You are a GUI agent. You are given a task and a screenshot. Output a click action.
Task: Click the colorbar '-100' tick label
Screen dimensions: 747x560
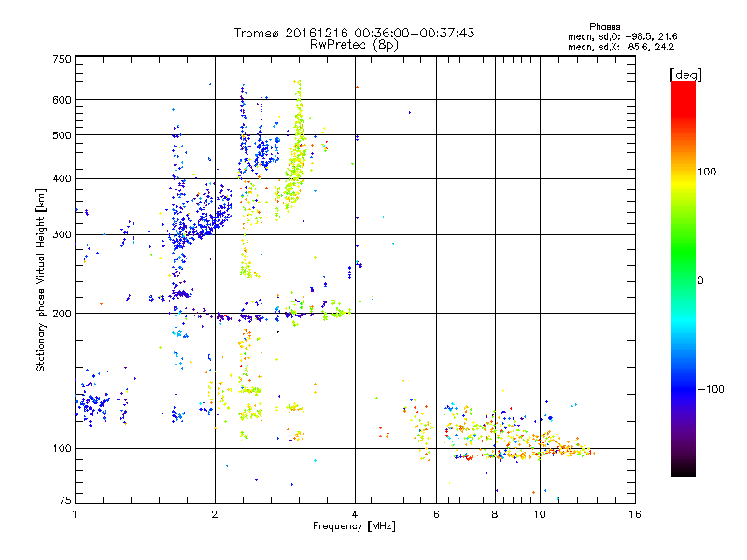[x=711, y=389]
